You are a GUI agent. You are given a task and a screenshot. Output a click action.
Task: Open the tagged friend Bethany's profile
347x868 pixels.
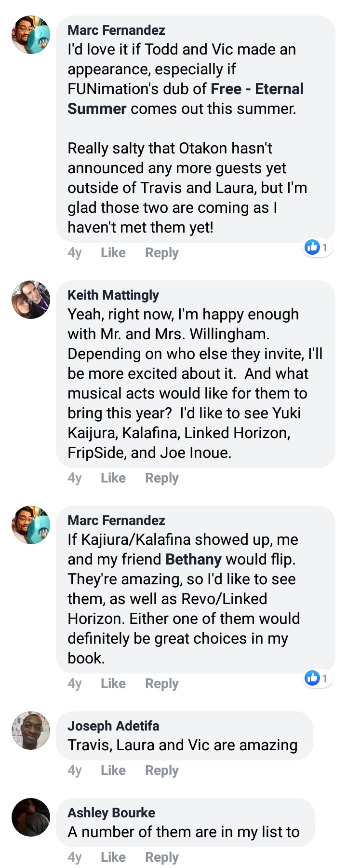(x=193, y=559)
